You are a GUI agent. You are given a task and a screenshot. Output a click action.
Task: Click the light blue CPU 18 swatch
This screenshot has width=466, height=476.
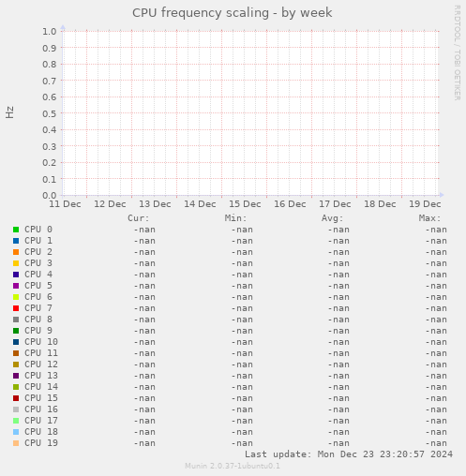[16, 432]
